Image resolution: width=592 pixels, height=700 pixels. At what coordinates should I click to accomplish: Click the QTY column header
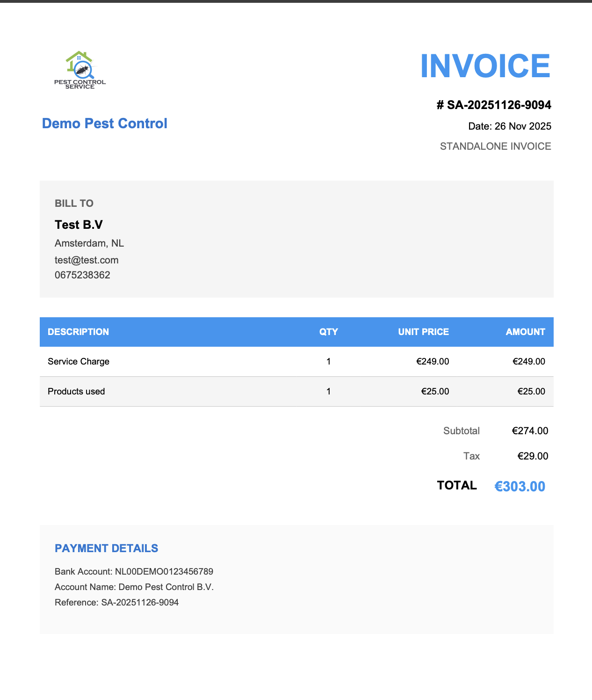tap(328, 332)
